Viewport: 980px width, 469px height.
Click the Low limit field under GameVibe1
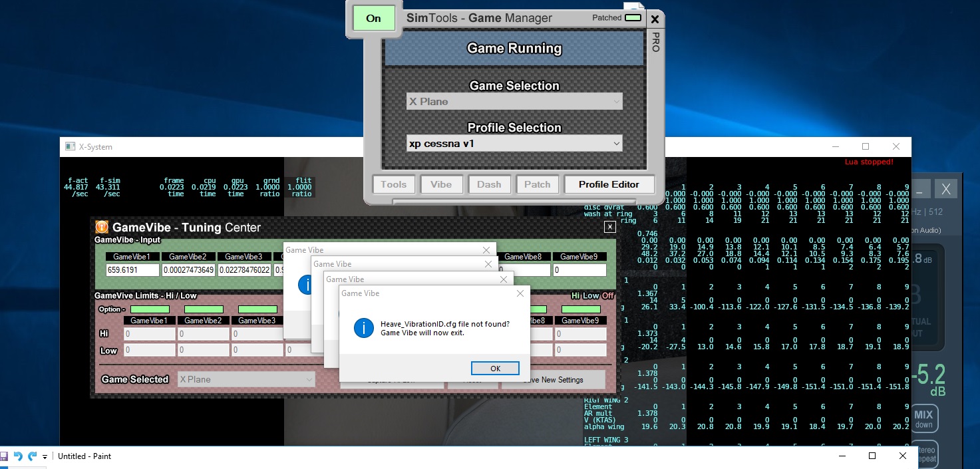(150, 350)
